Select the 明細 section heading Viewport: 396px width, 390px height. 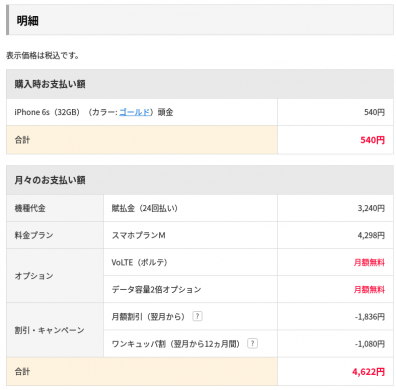pyautogui.click(x=28, y=21)
